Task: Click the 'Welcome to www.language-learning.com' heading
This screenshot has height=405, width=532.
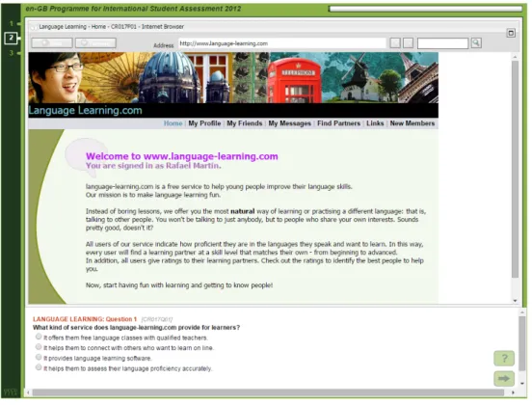Action: click(x=183, y=157)
